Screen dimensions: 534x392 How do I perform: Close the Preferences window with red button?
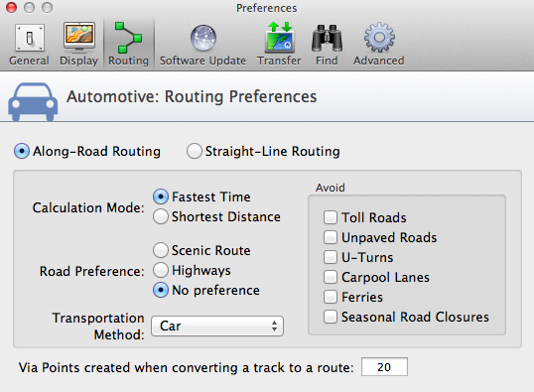[x=11, y=8]
